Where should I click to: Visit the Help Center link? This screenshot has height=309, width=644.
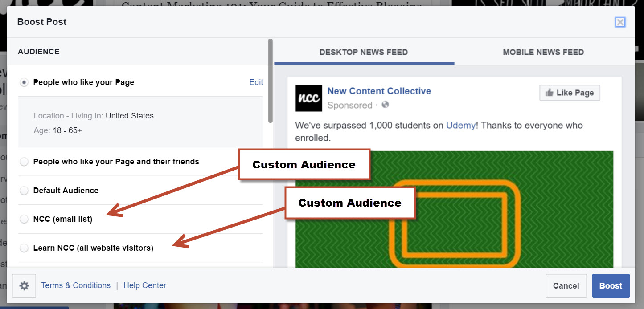click(145, 285)
